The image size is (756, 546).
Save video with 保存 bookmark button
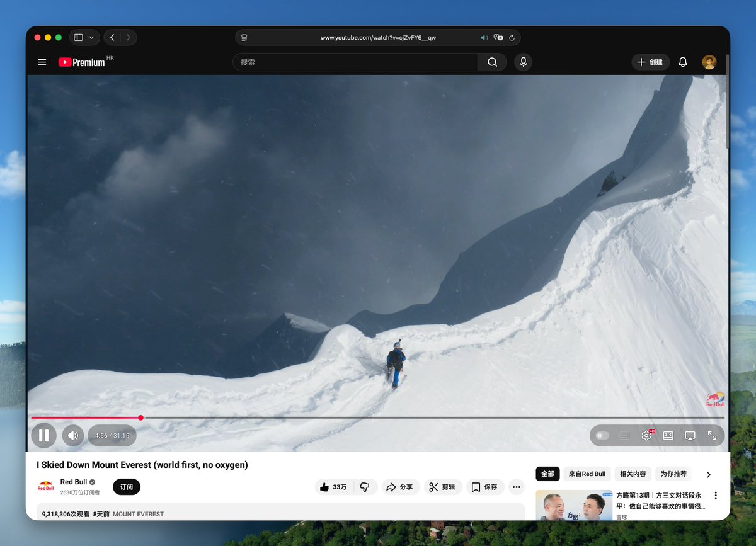(x=484, y=487)
